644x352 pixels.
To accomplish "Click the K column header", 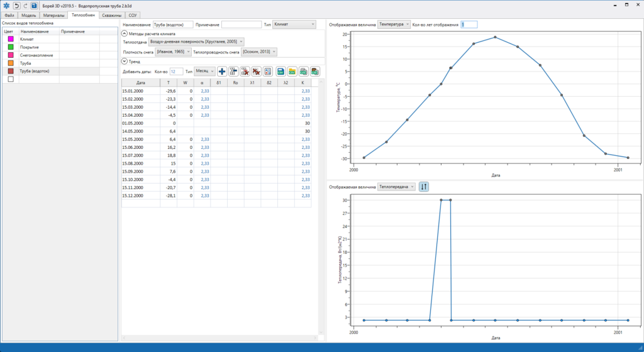I will [303, 82].
